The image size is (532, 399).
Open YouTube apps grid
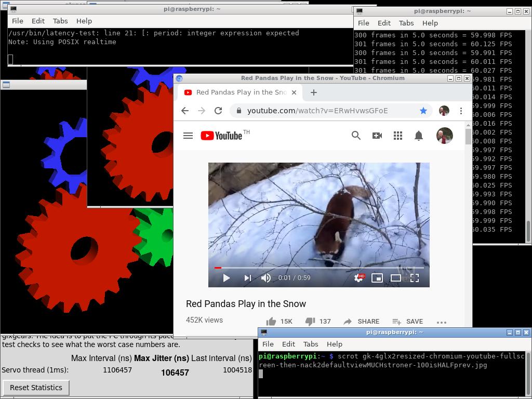click(x=397, y=136)
